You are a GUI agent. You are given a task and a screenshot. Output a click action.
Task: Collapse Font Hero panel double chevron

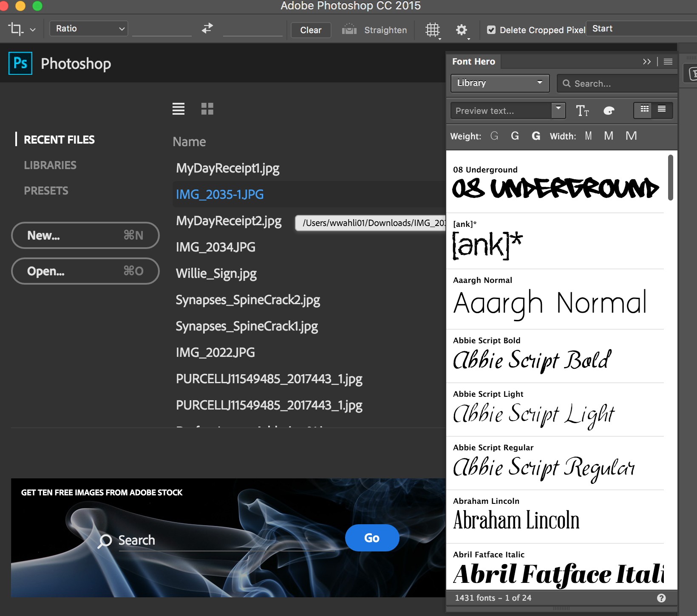[x=647, y=62]
